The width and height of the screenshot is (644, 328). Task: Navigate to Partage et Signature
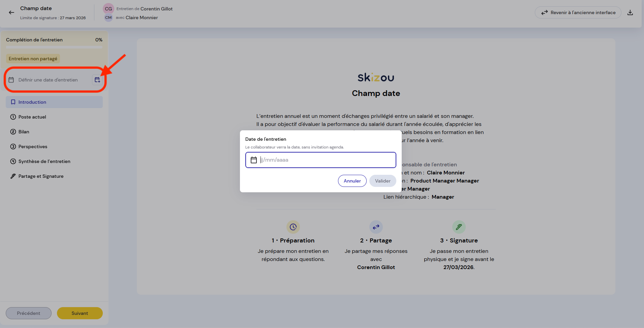pyautogui.click(x=41, y=176)
